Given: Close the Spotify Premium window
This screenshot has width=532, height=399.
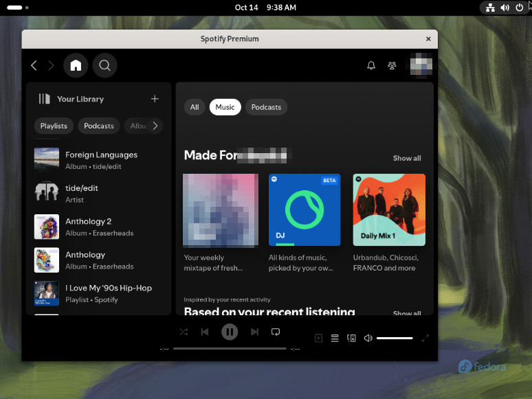Looking at the screenshot, I should (428, 39).
